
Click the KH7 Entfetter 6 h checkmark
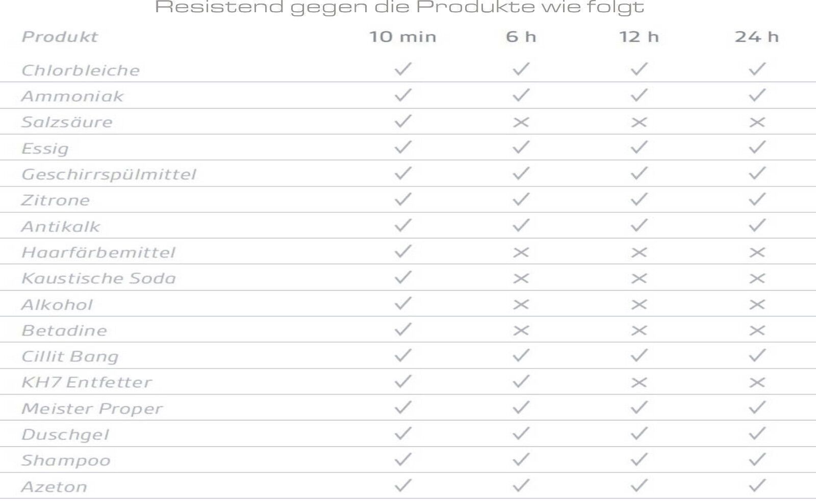pyautogui.click(x=521, y=381)
